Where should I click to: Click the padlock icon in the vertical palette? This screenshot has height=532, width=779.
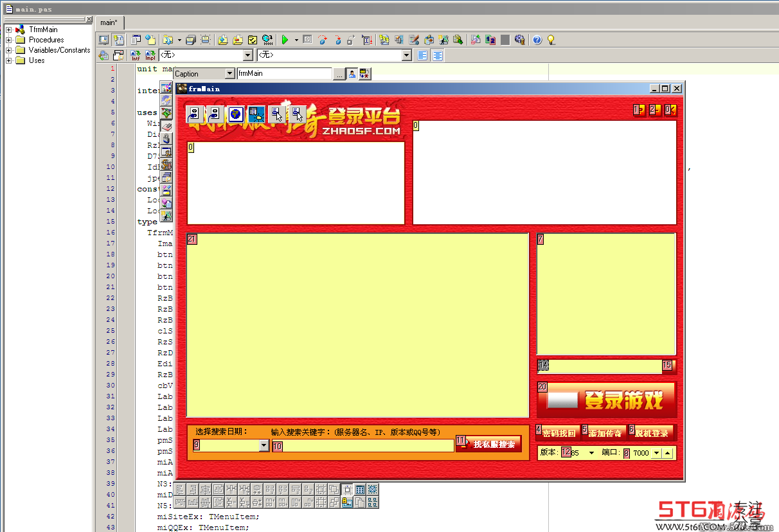tap(166, 139)
